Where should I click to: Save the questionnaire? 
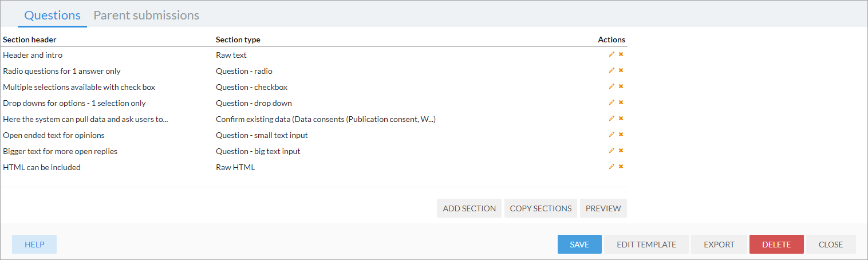pyautogui.click(x=579, y=245)
